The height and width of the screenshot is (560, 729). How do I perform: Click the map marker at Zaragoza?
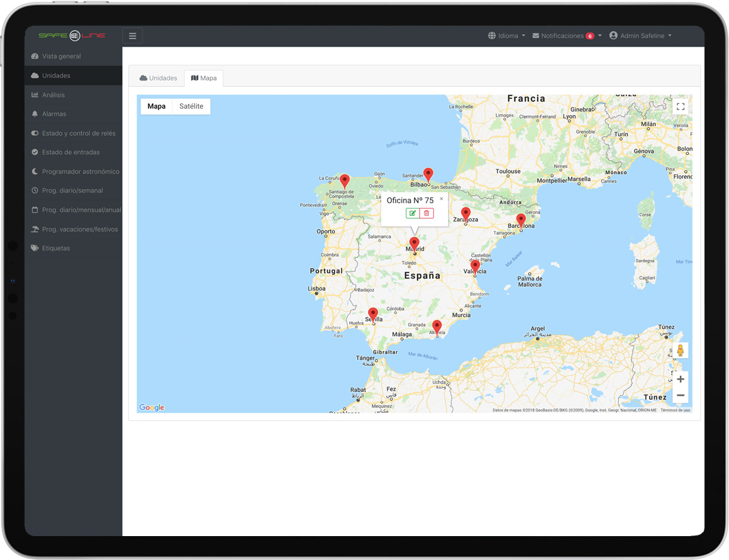pyautogui.click(x=465, y=214)
